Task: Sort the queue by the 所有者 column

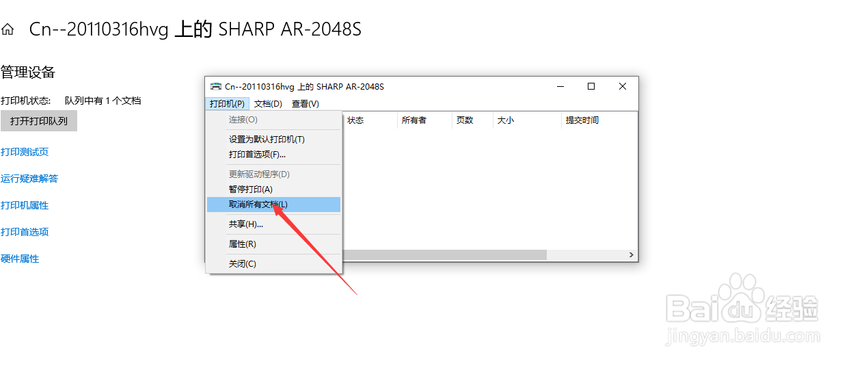Action: tap(424, 120)
